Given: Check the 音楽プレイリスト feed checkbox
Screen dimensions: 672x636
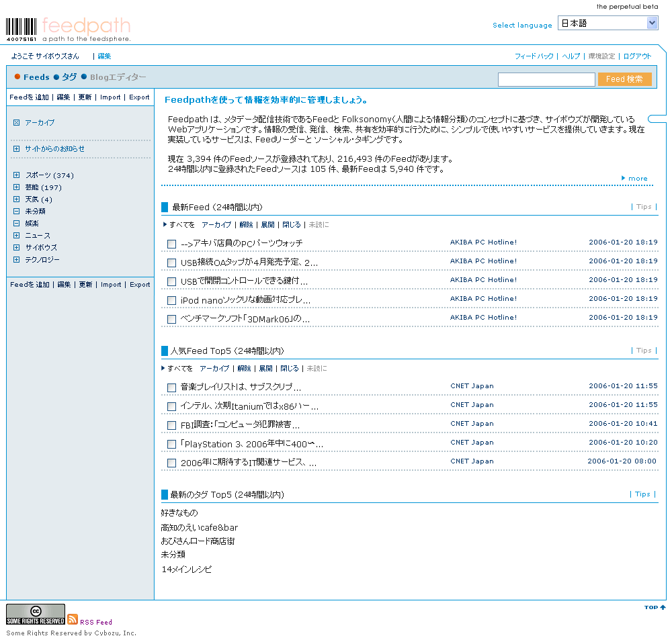Looking at the screenshot, I should point(171,388).
